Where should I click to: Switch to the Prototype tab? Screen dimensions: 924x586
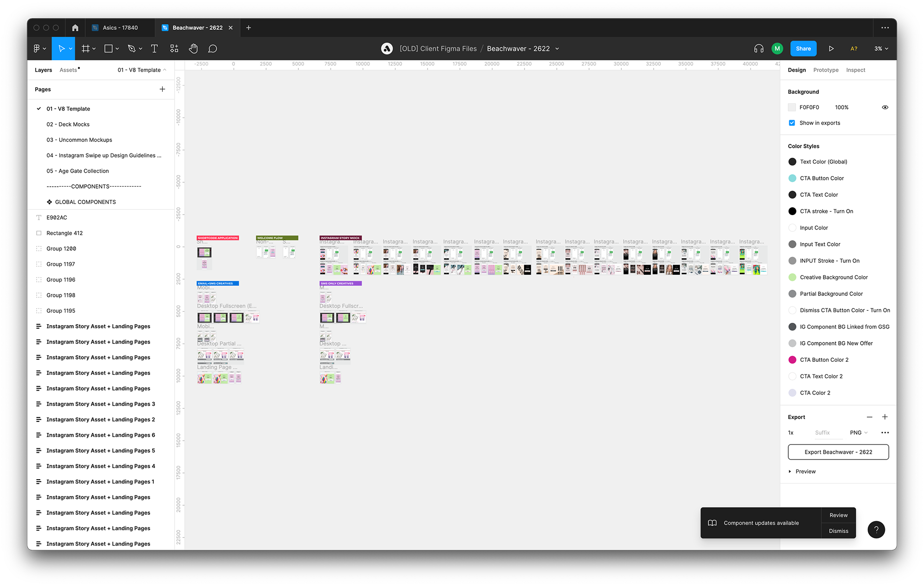[826, 70]
